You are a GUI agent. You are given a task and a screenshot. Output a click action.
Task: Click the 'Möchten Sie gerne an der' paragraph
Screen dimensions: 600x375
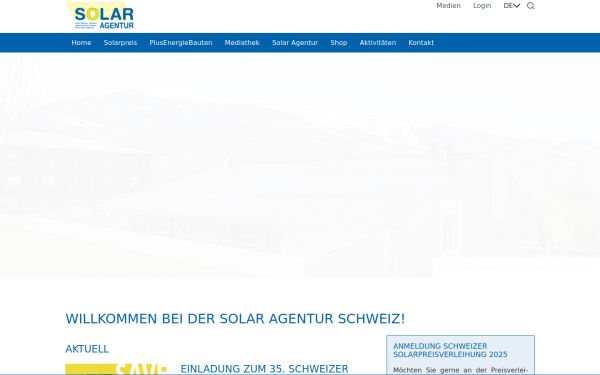[x=461, y=370]
